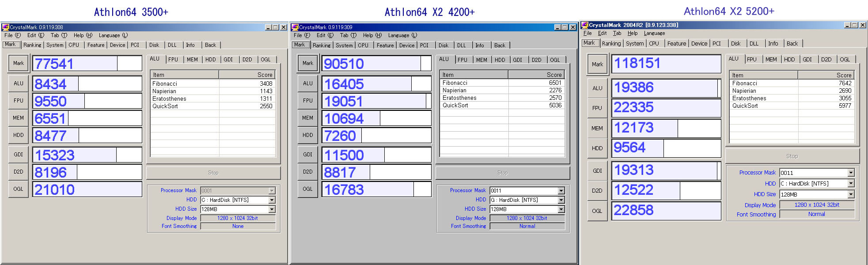Image resolution: width=868 pixels, height=265 pixels.
Task: Switch to Info tab in the X2 4200+ window
Action: point(480,45)
